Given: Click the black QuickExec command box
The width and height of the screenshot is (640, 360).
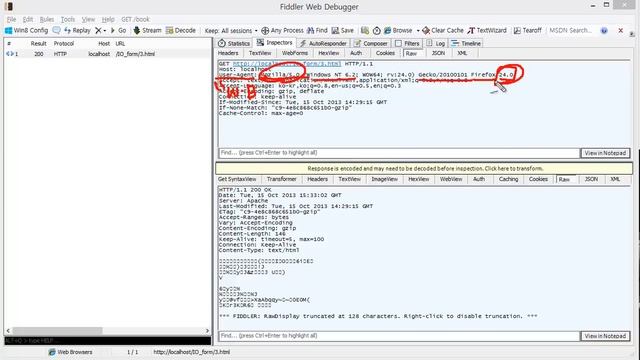Looking at the screenshot, I should pyautogui.click(x=108, y=340).
